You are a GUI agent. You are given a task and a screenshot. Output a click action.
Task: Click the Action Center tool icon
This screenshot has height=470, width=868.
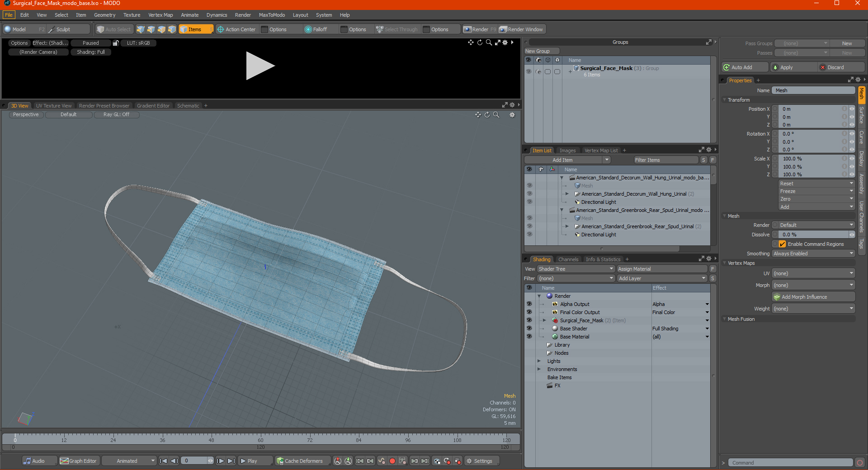pos(221,29)
